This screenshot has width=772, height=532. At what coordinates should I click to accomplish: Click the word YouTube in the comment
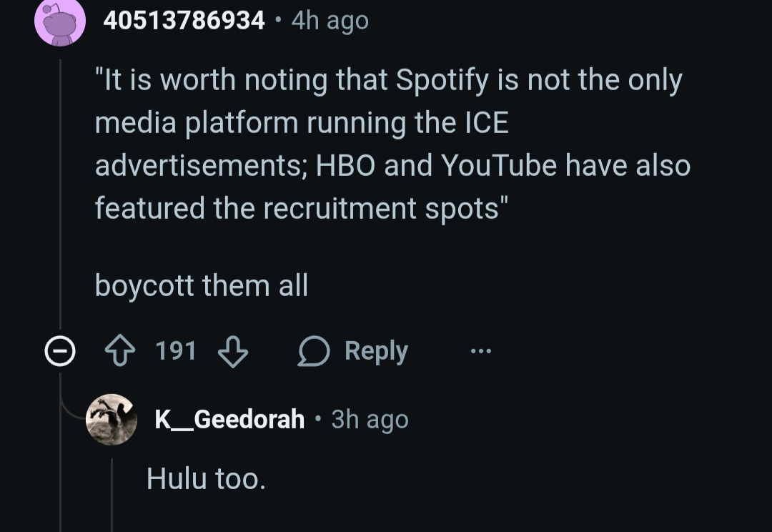(498, 165)
